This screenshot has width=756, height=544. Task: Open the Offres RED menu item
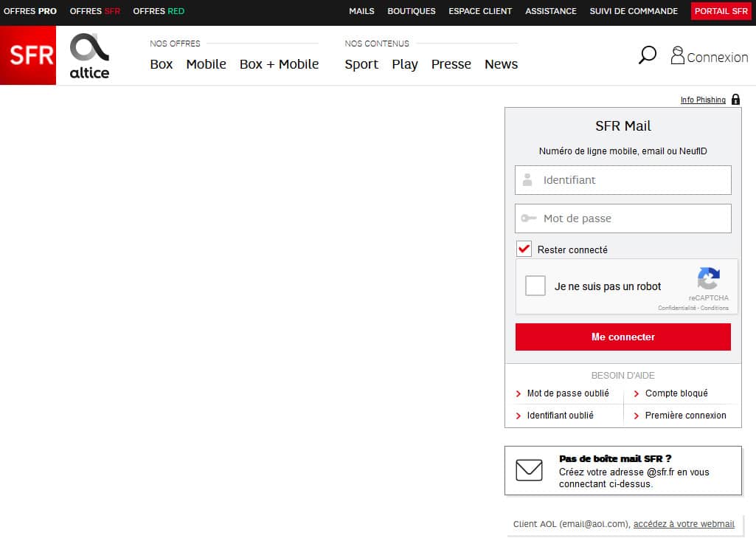pos(159,11)
